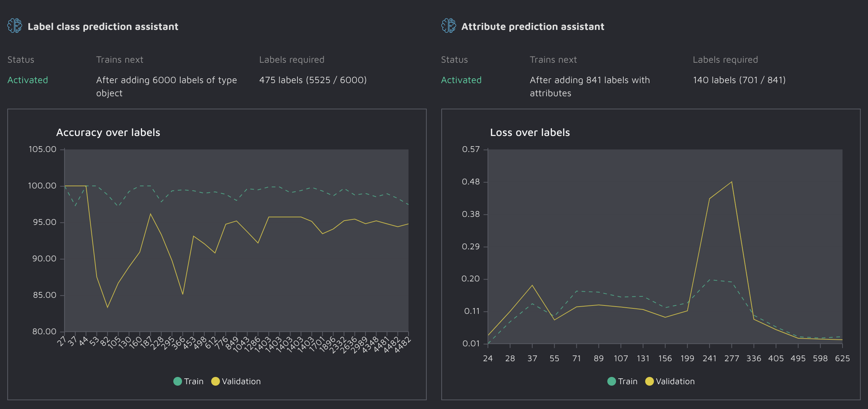The image size is (868, 409).
Task: Click the 475 labels (5525 / 6000) text
Action: pos(313,80)
